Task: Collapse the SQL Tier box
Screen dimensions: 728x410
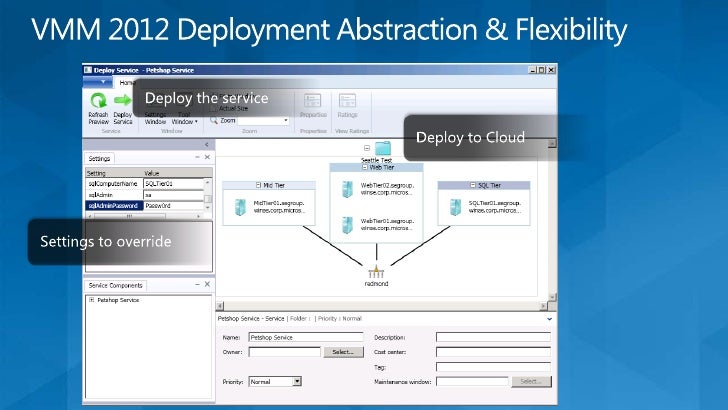Action: (473, 185)
